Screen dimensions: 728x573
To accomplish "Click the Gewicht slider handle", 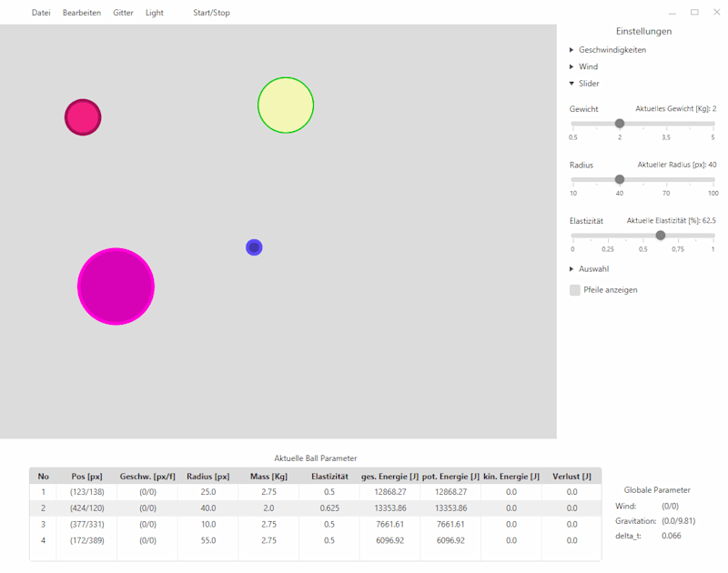I will click(x=620, y=124).
